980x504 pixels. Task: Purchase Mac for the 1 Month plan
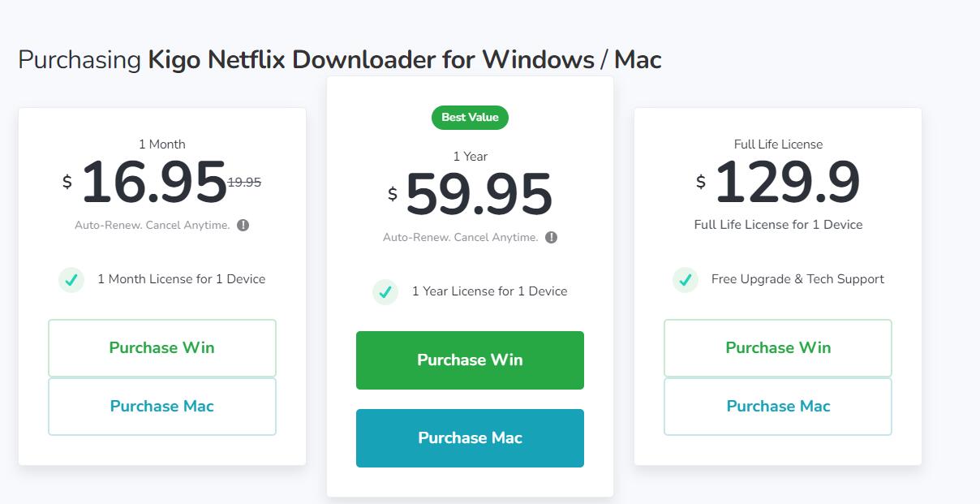162,406
